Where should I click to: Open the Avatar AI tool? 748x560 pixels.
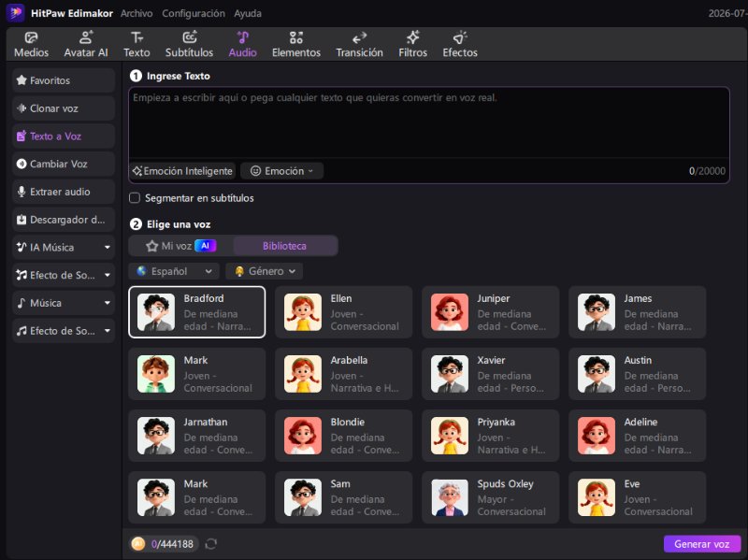86,44
